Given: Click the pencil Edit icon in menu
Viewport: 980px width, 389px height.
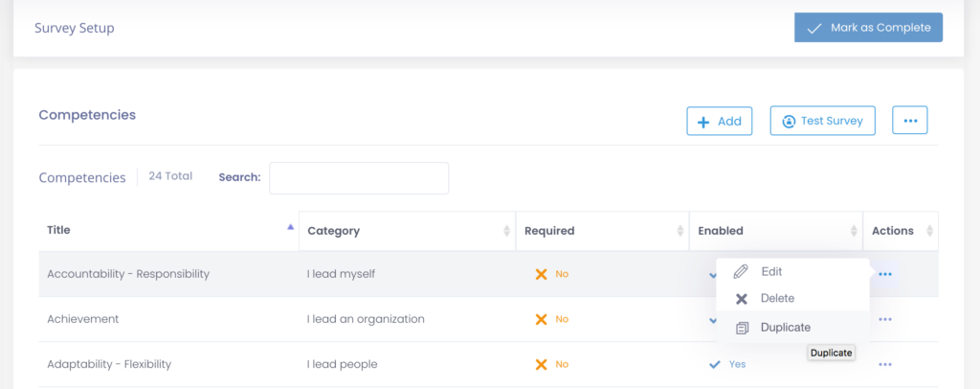Looking at the screenshot, I should coord(741,272).
